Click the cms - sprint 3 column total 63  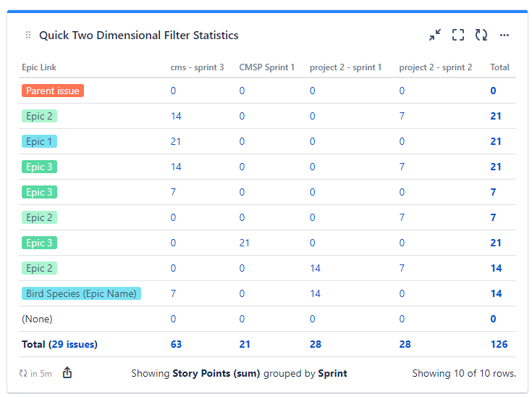point(176,344)
